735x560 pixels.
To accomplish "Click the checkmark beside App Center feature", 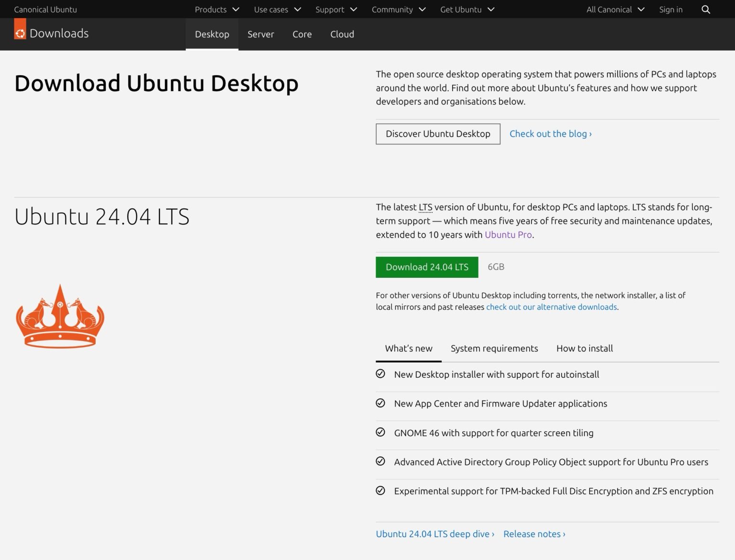I will point(380,403).
